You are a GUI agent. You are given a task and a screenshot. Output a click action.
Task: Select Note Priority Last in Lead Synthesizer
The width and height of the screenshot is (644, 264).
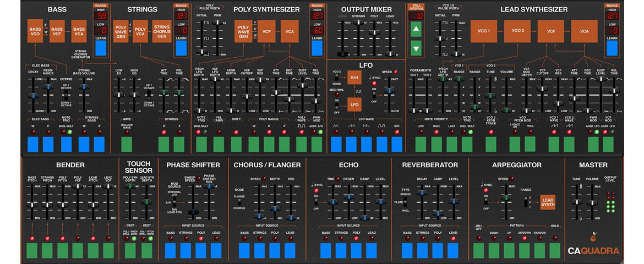452,144
